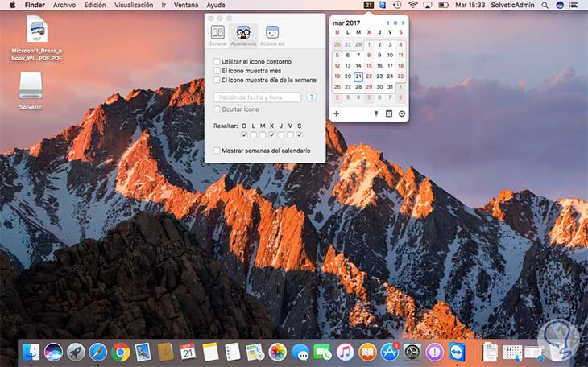
Task: Click the 'Patrón de fecha y hora' field
Action: click(x=258, y=97)
